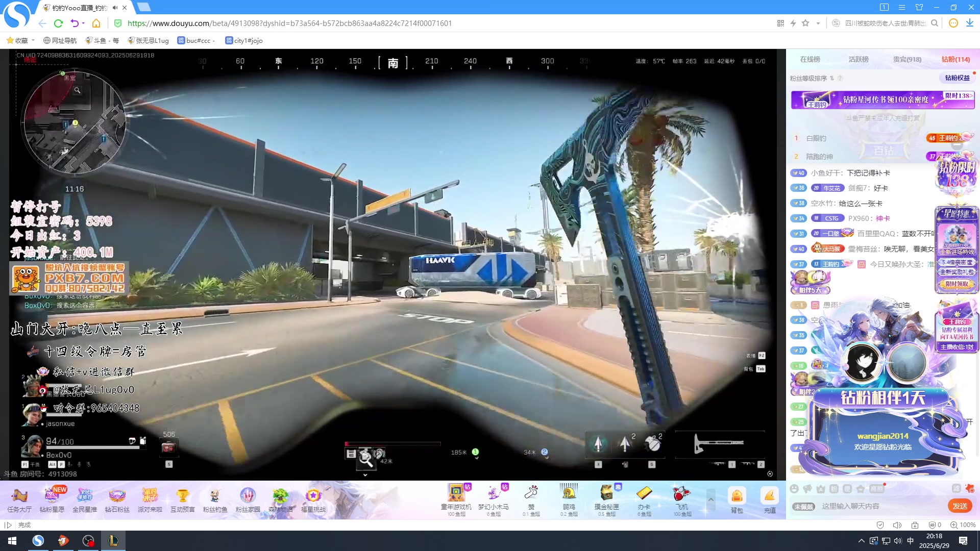Open the 粉丝家园 icon
This screenshot has height=551, width=980.
[x=248, y=499]
